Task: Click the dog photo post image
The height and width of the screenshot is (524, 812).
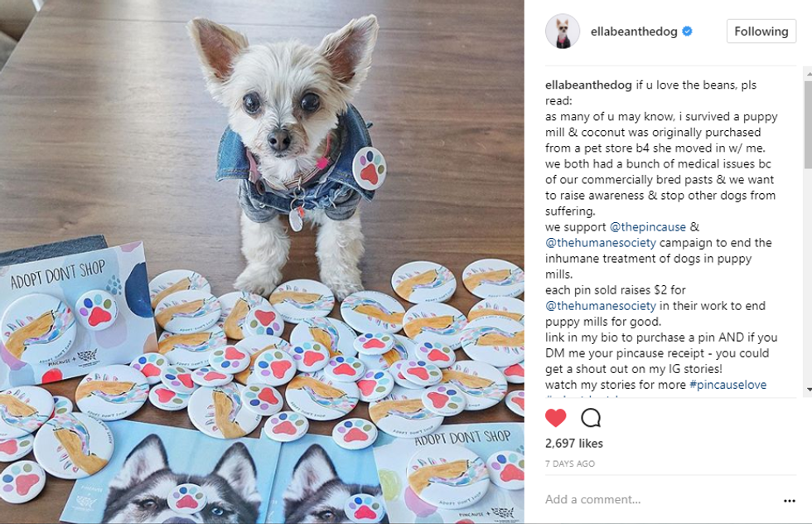Action: [x=262, y=262]
